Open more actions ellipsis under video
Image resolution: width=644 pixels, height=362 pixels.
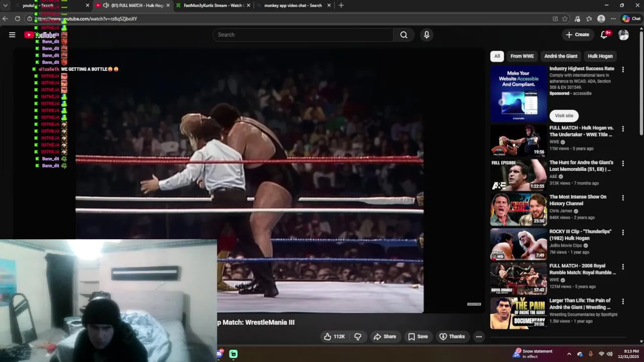479,336
